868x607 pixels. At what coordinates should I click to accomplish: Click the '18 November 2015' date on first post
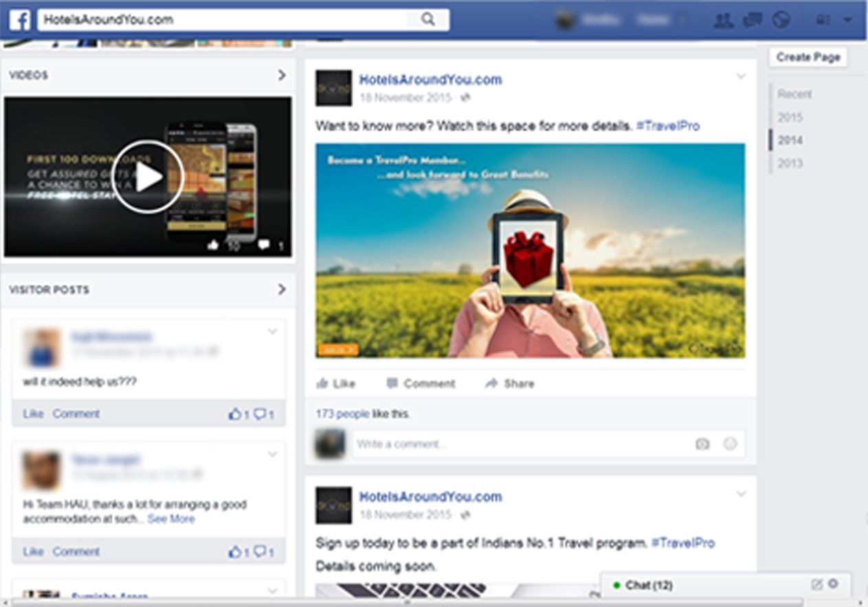click(x=405, y=98)
